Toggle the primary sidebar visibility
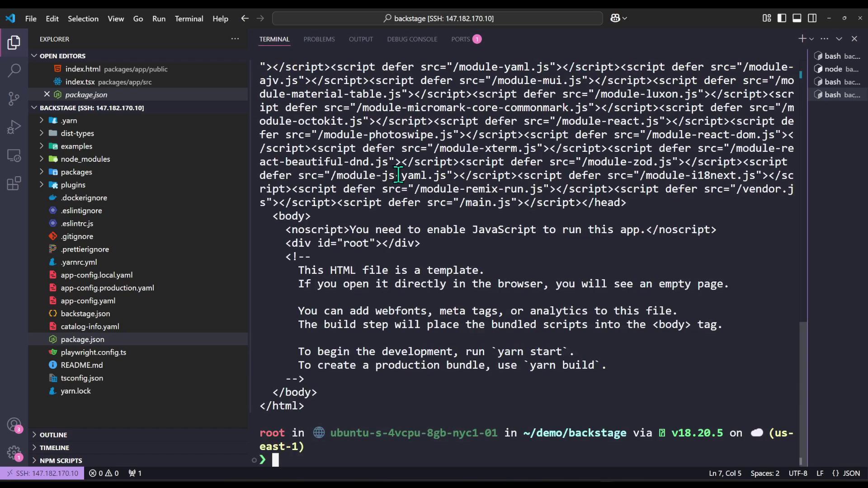This screenshot has width=868, height=488. pyautogui.click(x=782, y=18)
